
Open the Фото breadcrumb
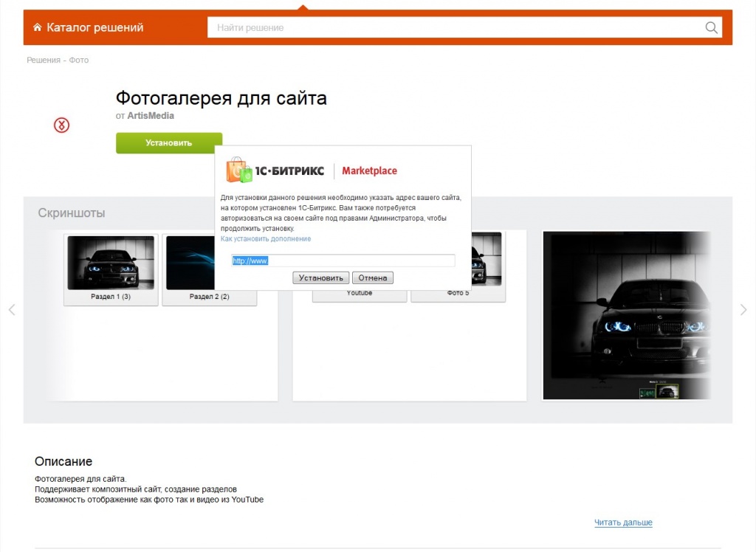[78, 61]
